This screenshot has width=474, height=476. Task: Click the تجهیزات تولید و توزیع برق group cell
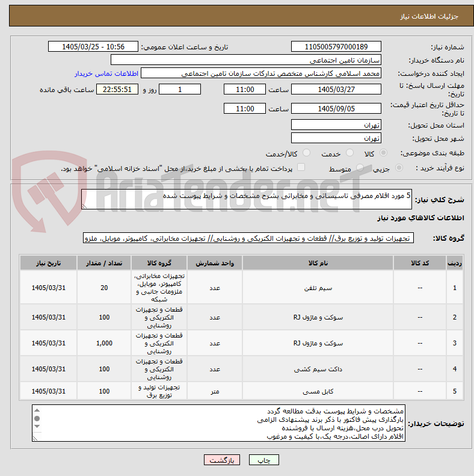(x=159, y=391)
